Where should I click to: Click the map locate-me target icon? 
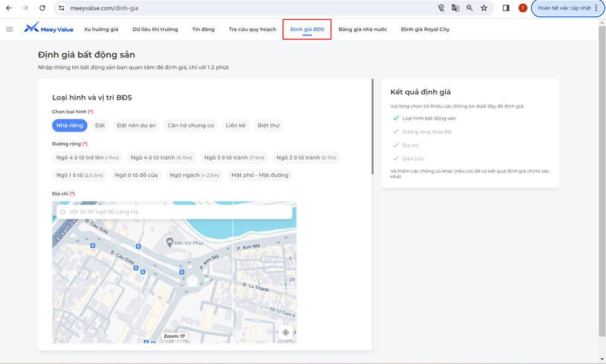286,332
